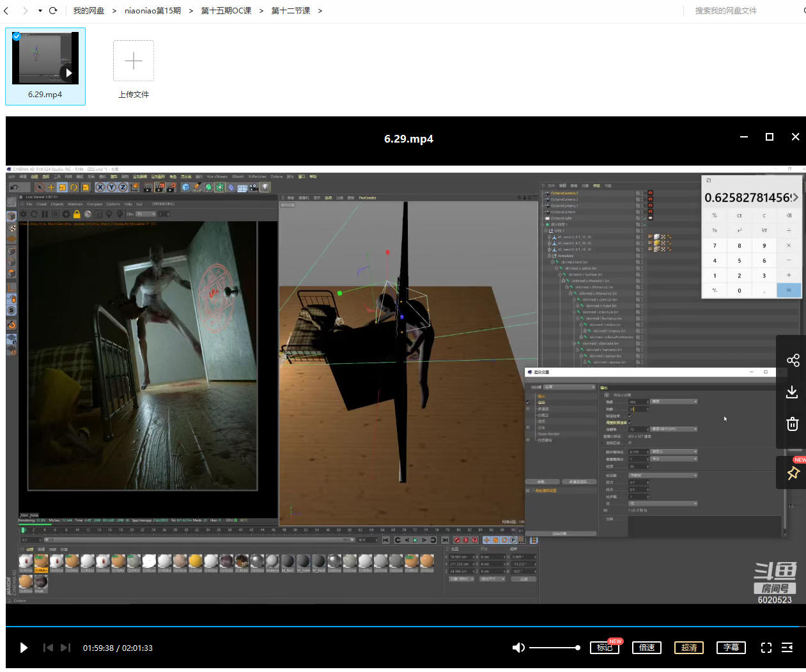Skip to the next video

[x=65, y=648]
